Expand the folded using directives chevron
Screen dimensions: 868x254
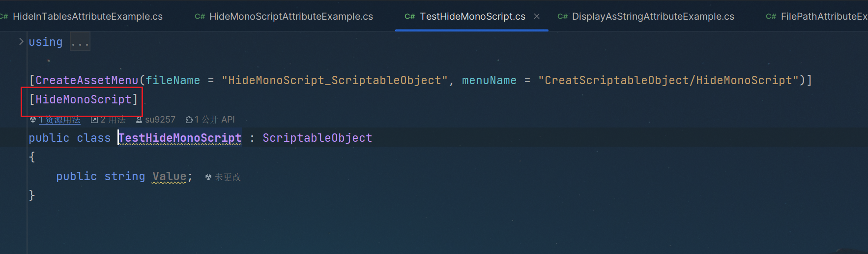click(21, 42)
